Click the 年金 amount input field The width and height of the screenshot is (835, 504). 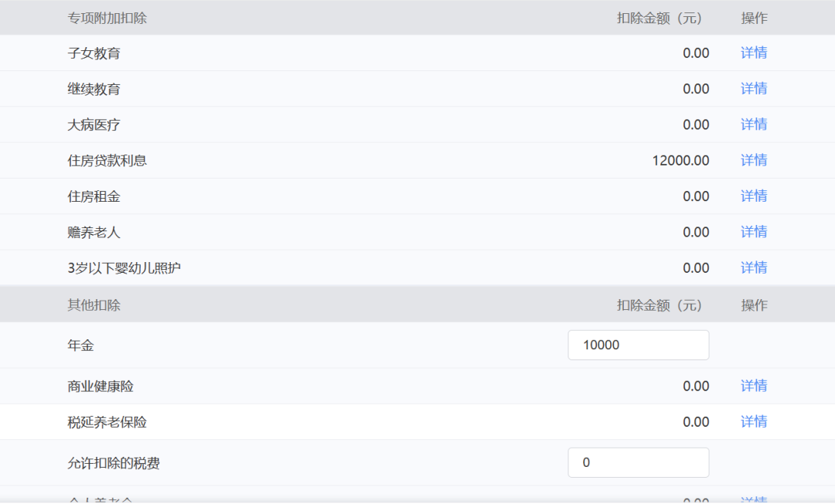pos(639,345)
